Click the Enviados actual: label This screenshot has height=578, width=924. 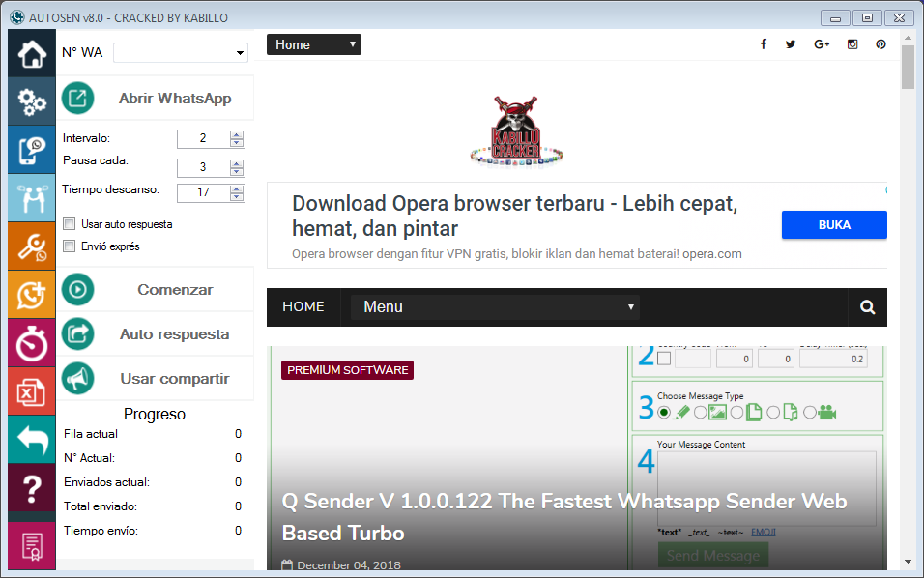(106, 482)
